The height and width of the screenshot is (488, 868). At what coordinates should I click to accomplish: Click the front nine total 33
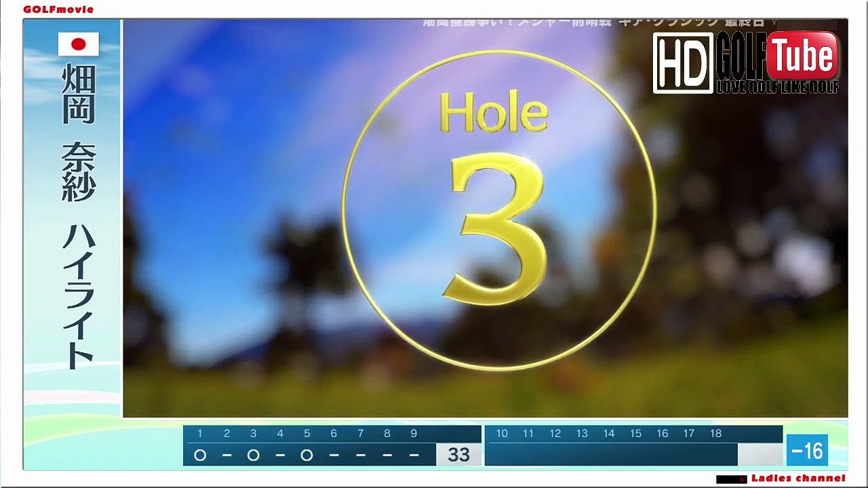[x=458, y=455]
